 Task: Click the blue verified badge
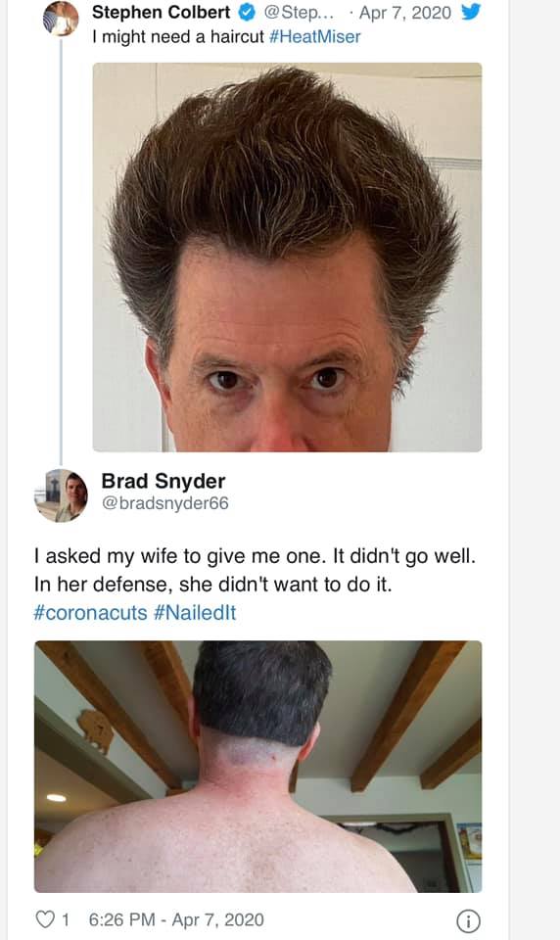(x=247, y=12)
